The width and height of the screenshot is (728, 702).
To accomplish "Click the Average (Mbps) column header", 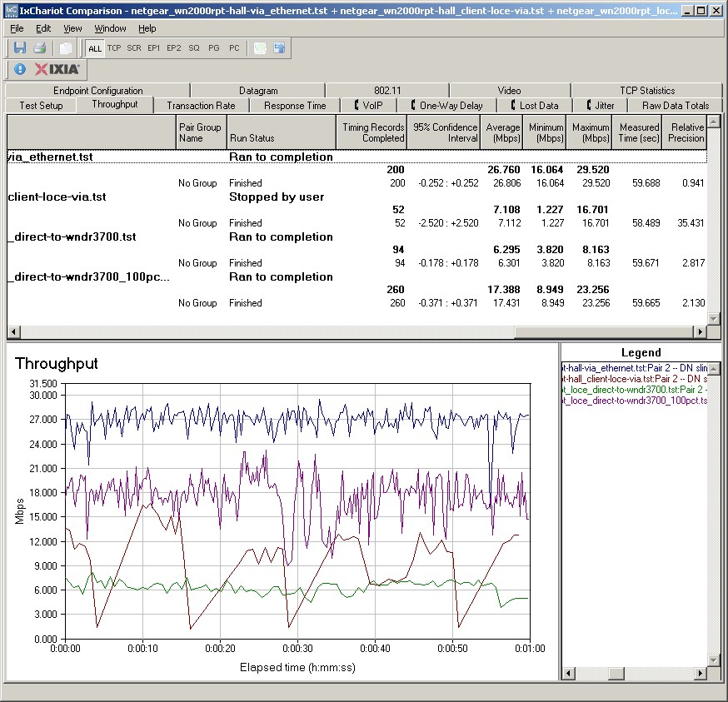I will pos(501,132).
